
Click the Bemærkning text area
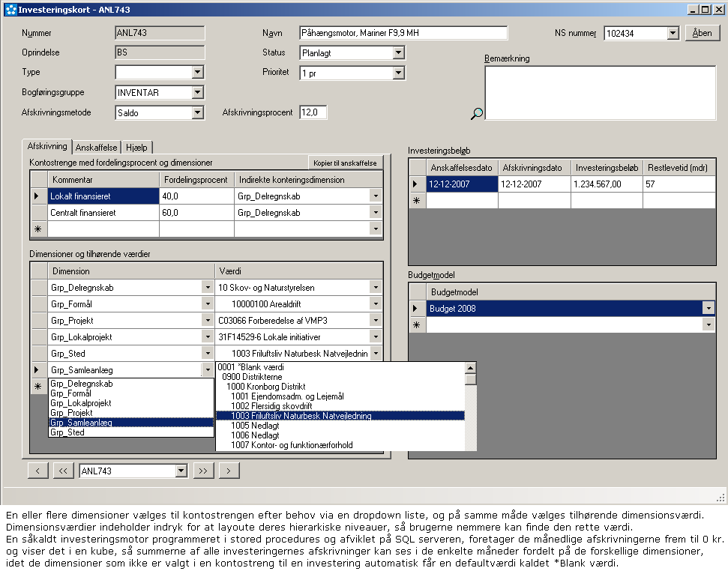pos(601,93)
